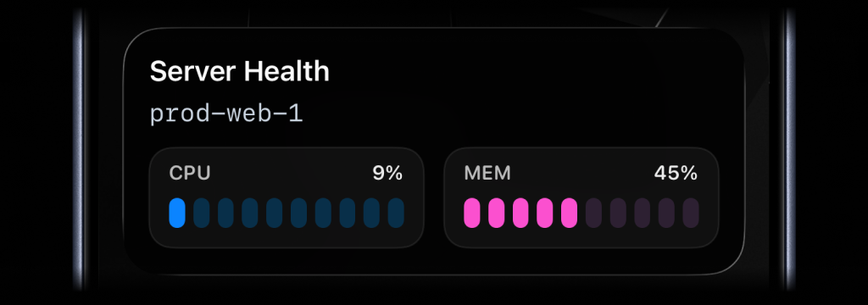The width and height of the screenshot is (868, 305).
Task: Click the CPU label
Action: 190,174
